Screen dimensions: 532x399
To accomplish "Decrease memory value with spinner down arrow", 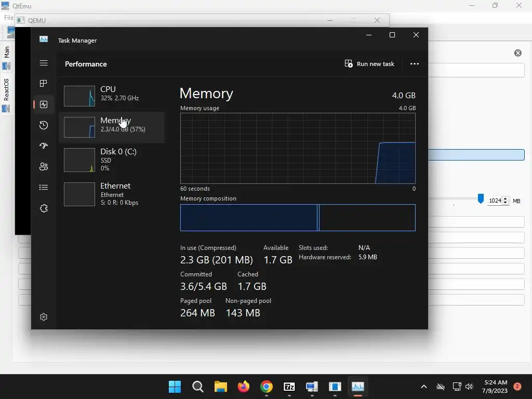I will pyautogui.click(x=506, y=203).
